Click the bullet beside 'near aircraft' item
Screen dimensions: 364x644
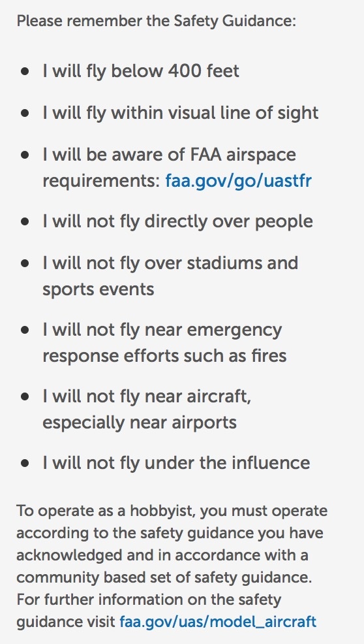point(25,397)
